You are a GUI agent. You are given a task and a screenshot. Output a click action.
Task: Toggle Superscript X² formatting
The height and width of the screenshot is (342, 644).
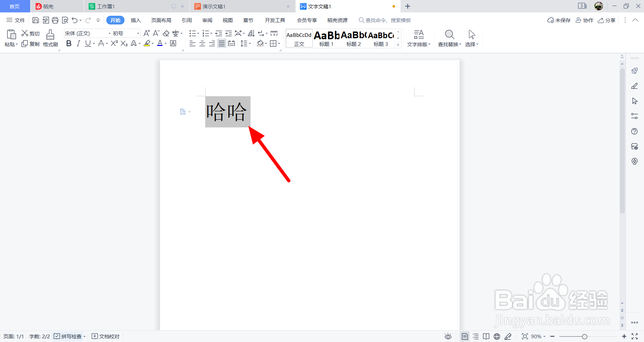click(114, 43)
